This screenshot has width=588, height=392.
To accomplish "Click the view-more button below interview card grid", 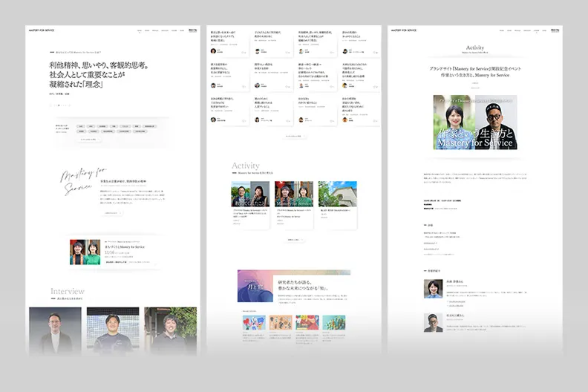I will (x=293, y=137).
